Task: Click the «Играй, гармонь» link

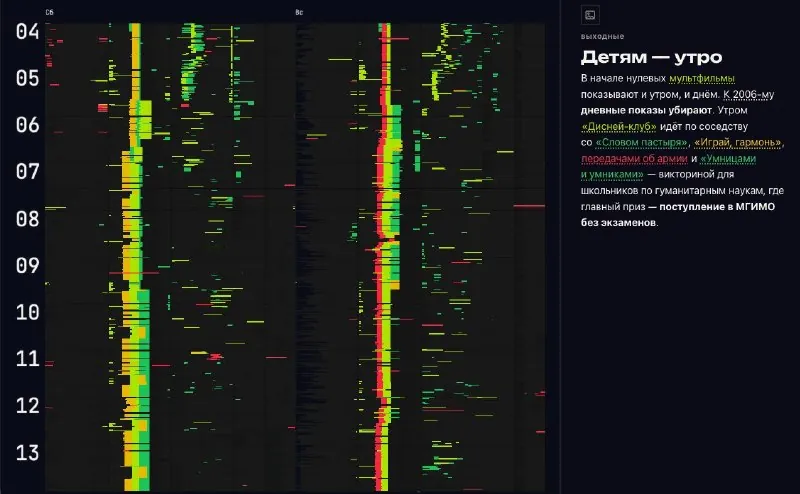Action: 737,142
